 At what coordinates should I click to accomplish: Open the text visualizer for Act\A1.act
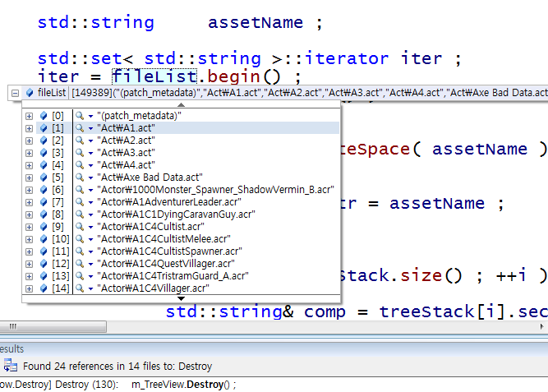point(80,128)
